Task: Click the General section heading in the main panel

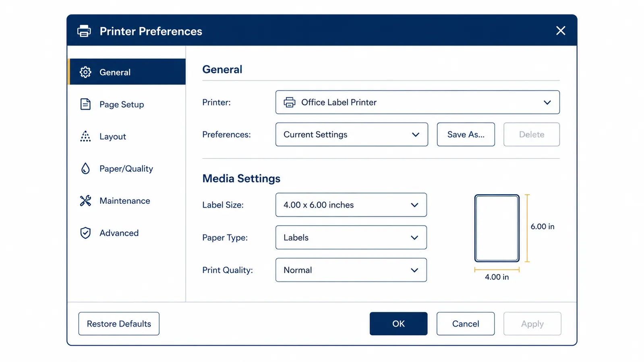Action: [x=222, y=69]
